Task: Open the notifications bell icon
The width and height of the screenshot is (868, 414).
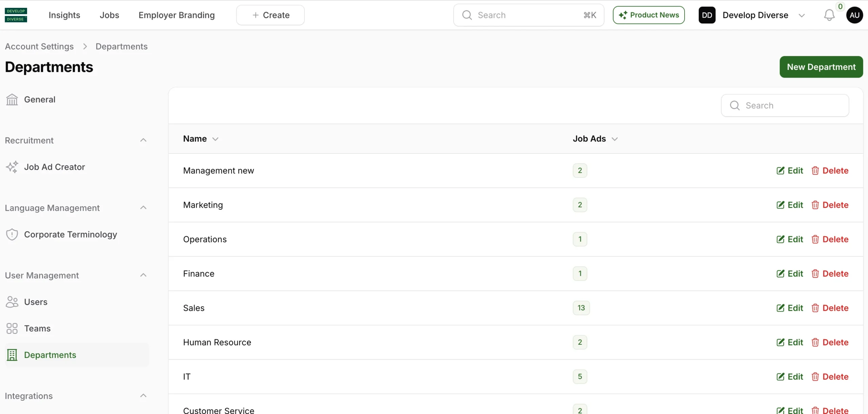Action: [x=829, y=15]
